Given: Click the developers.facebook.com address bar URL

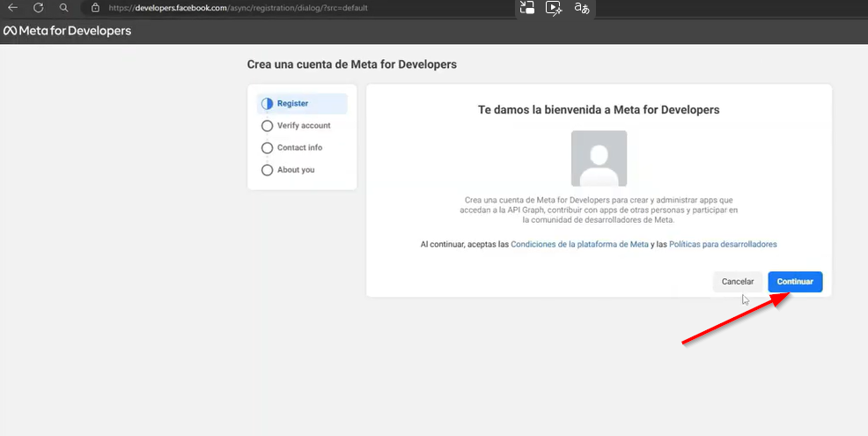Looking at the screenshot, I should click(x=238, y=8).
